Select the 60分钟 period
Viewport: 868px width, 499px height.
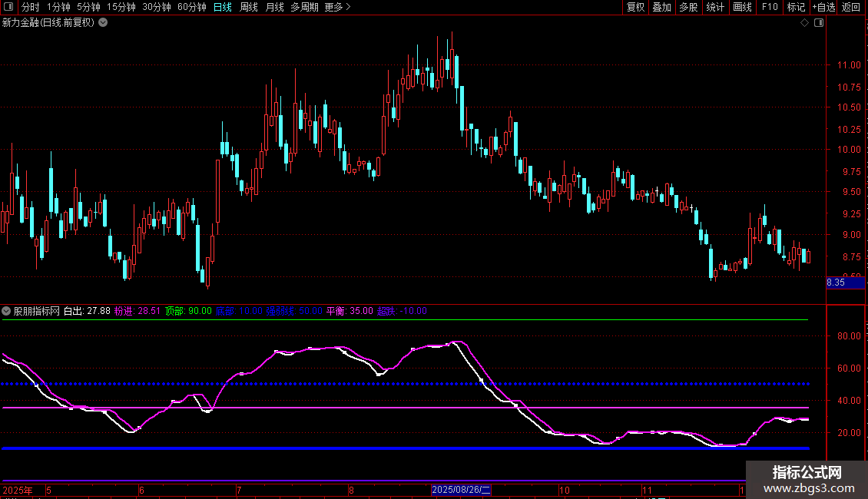click(191, 8)
